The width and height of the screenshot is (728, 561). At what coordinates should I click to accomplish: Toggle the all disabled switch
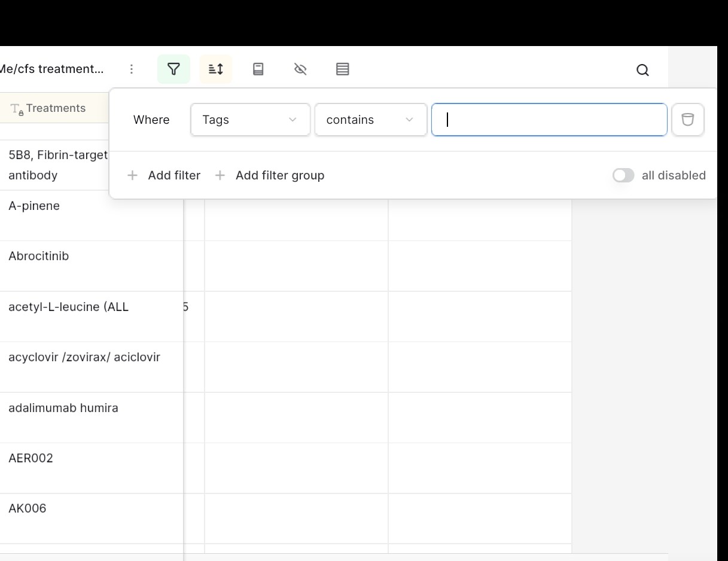pyautogui.click(x=623, y=175)
